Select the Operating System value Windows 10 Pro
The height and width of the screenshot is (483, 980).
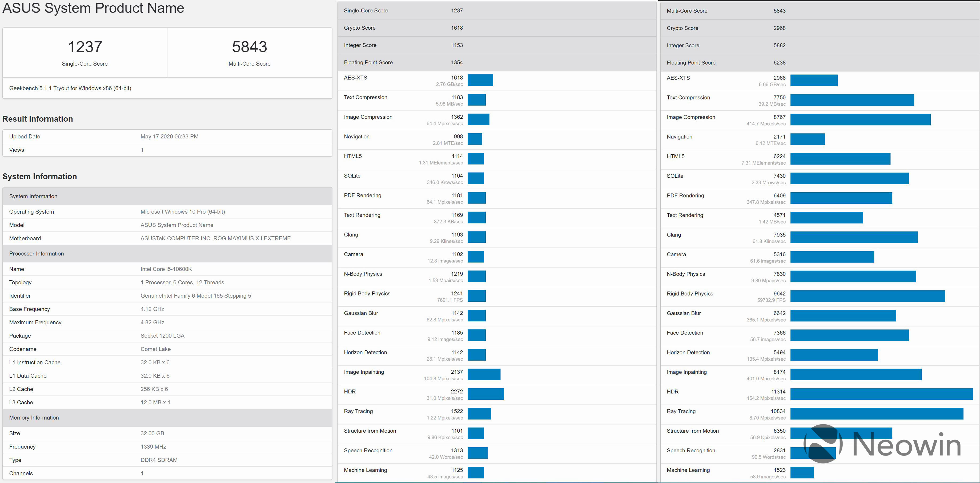[183, 211]
